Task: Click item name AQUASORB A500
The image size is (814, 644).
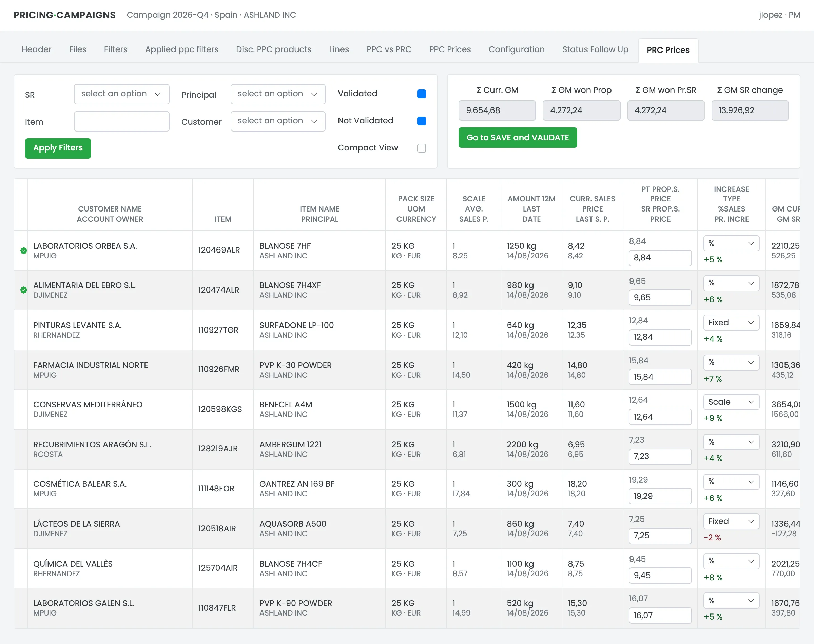Action: pos(292,524)
